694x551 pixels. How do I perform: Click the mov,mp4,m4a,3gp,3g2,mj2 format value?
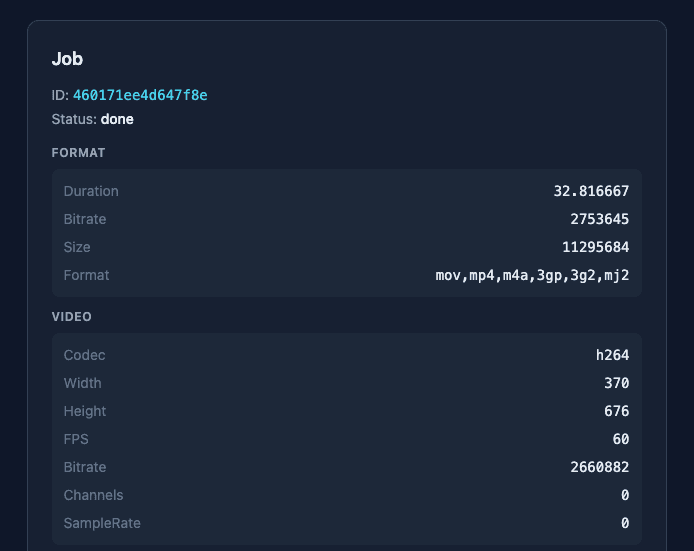pos(532,275)
